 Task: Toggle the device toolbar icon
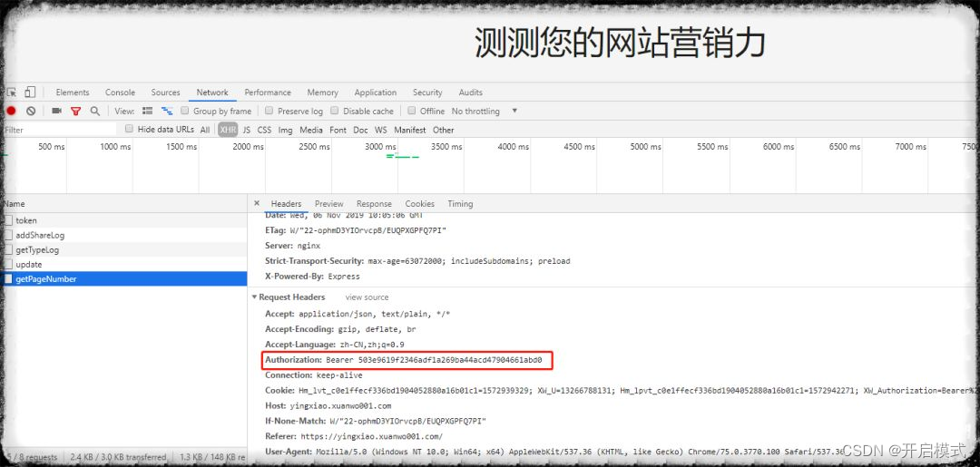(x=30, y=92)
